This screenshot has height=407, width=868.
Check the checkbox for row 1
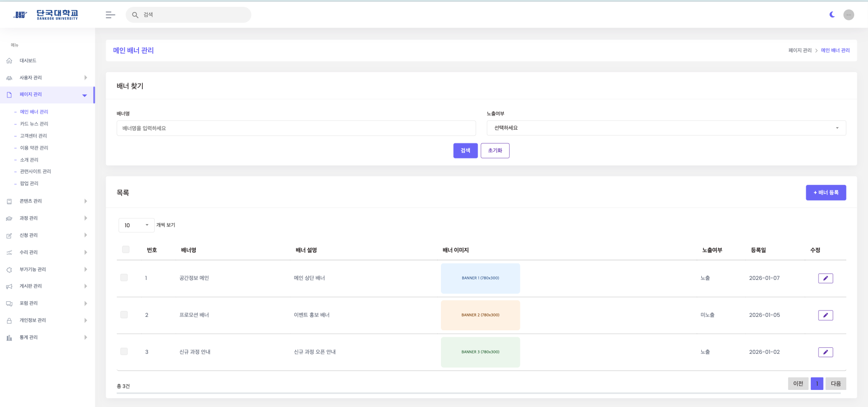coord(124,278)
